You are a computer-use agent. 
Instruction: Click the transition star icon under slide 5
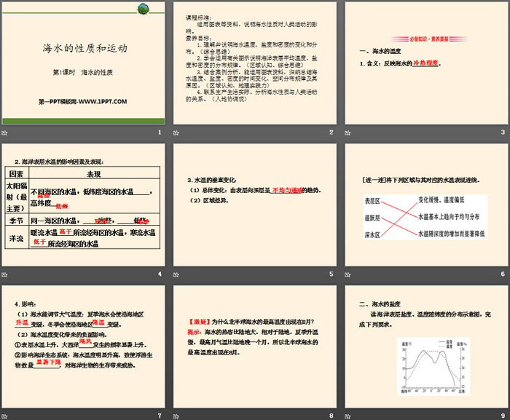pos(177,274)
